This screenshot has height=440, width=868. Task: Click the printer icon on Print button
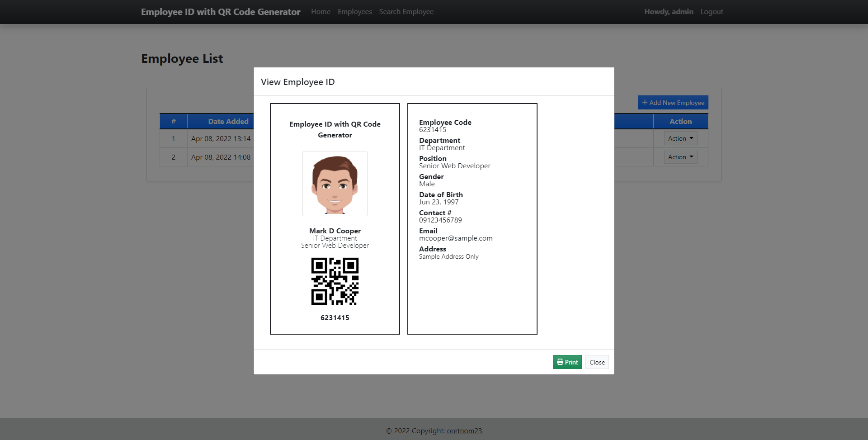coord(560,362)
